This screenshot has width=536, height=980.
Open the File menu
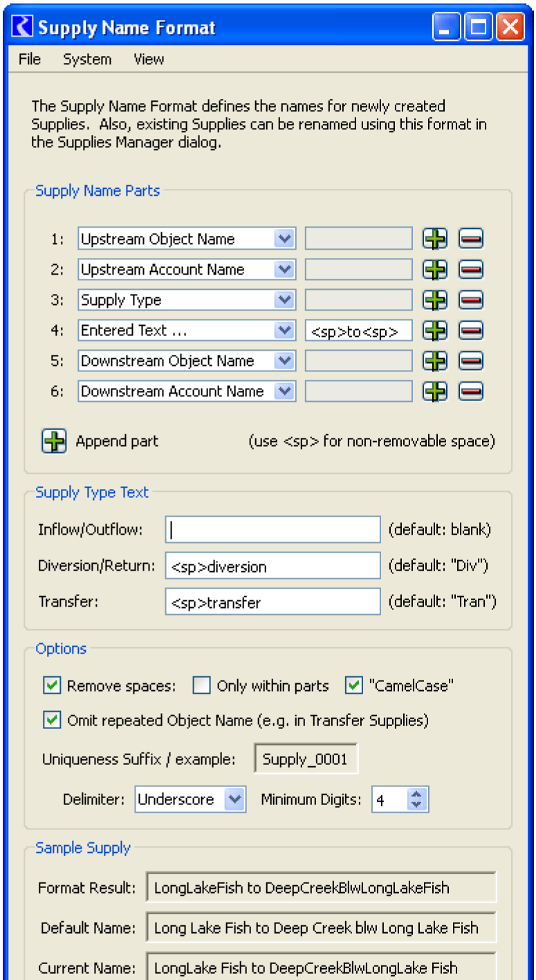point(30,59)
